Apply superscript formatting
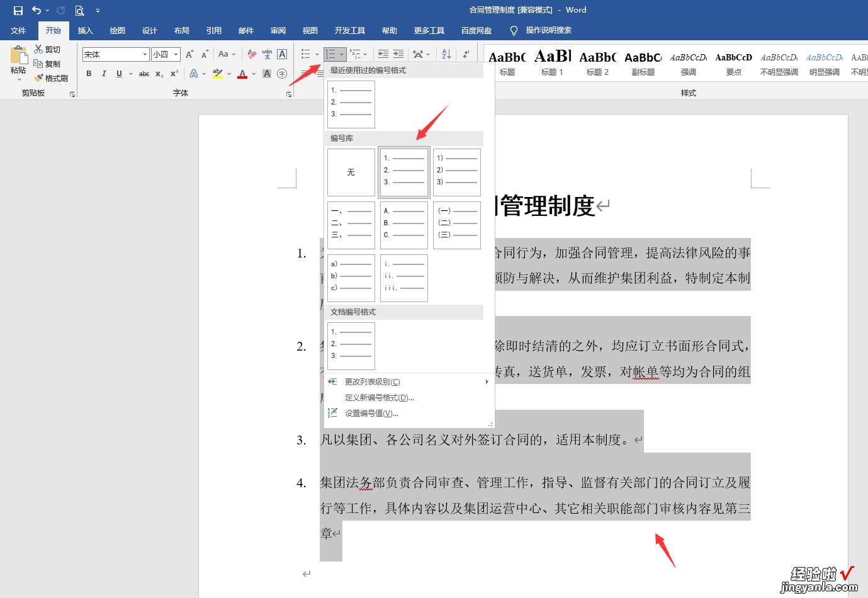 click(174, 74)
